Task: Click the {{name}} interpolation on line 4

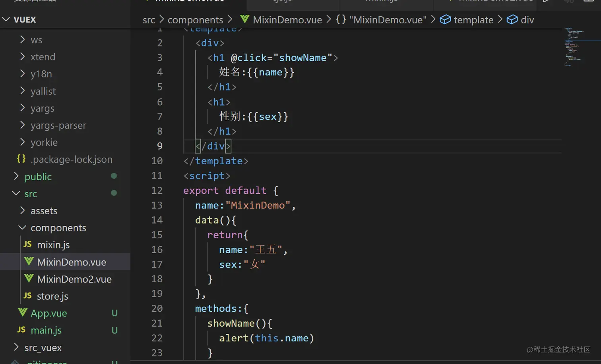Action: tap(271, 72)
